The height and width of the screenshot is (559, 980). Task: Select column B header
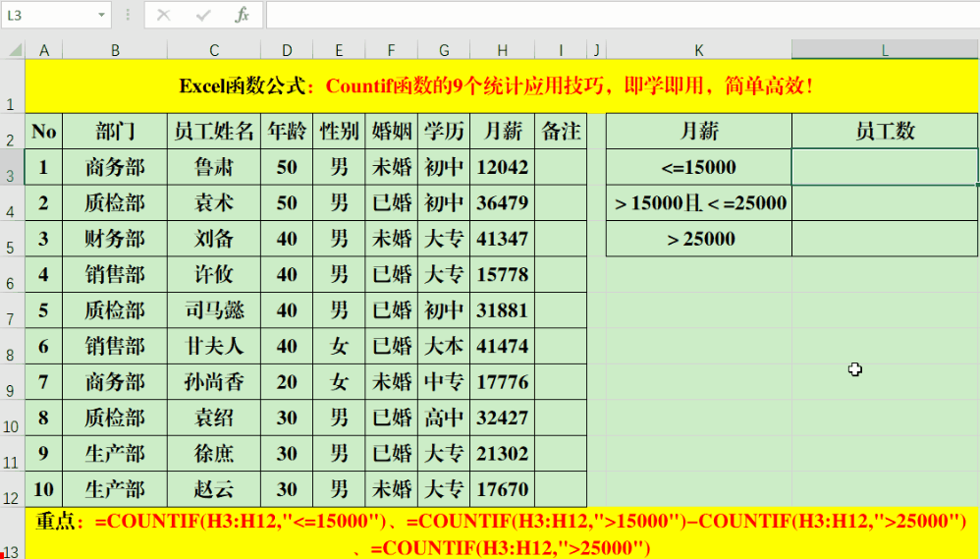(115, 50)
